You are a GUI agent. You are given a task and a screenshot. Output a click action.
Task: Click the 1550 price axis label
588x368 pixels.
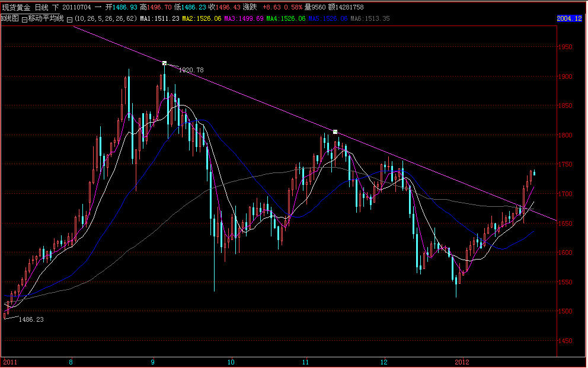tap(565, 282)
